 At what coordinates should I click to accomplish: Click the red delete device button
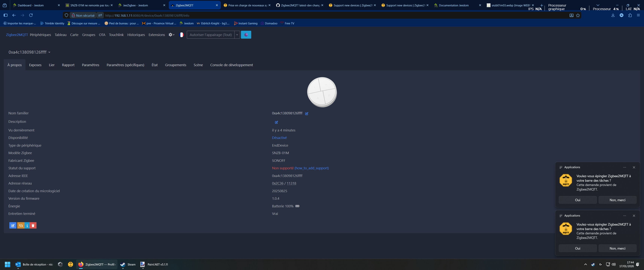[33, 225]
